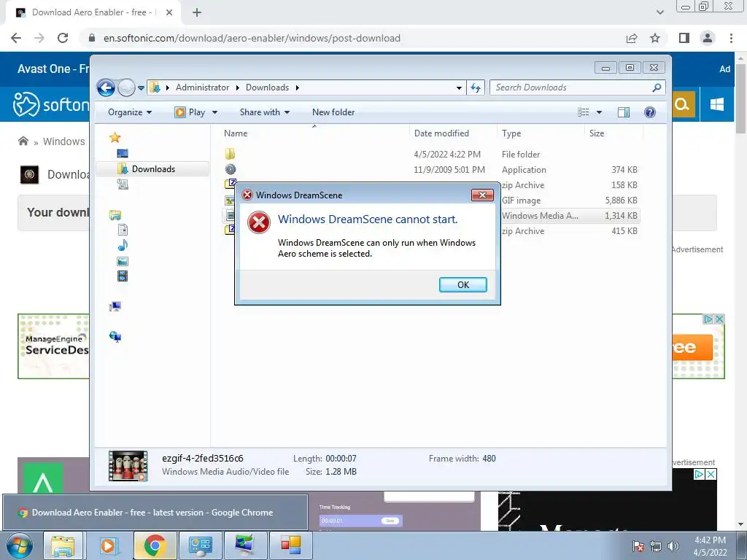Viewport: 747px width, 560px height.
Task: Reload the Chrome page
Action: (63, 38)
